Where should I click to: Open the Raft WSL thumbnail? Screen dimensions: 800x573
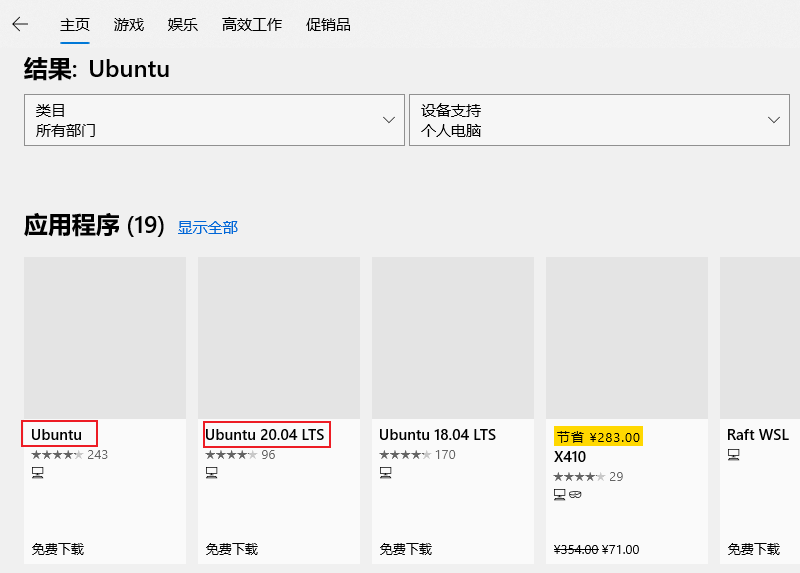click(760, 338)
